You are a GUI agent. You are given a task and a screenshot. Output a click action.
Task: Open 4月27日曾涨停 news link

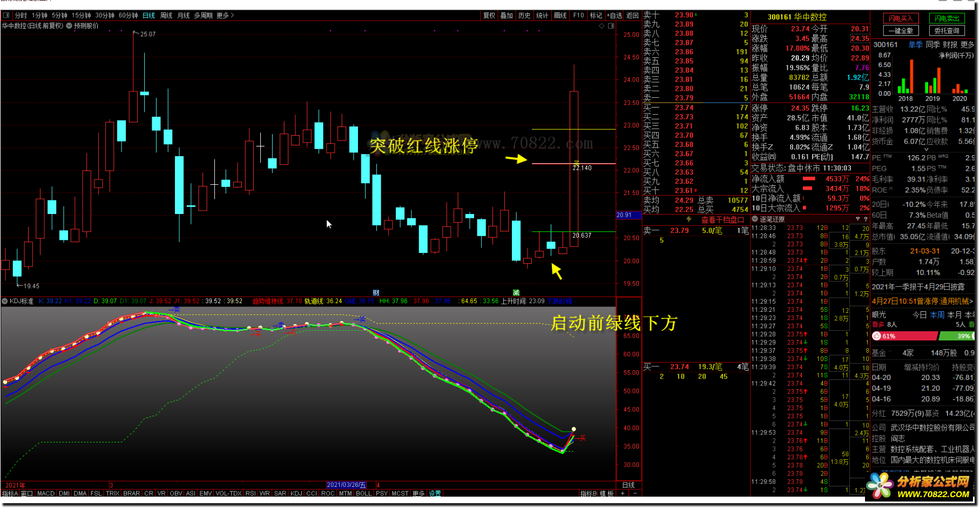click(x=922, y=301)
